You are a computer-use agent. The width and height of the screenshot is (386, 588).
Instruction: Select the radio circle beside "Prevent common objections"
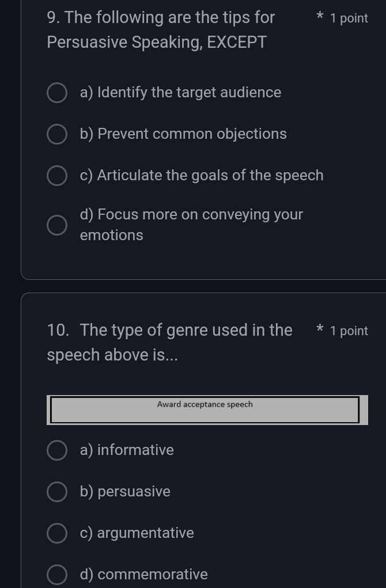point(56,134)
